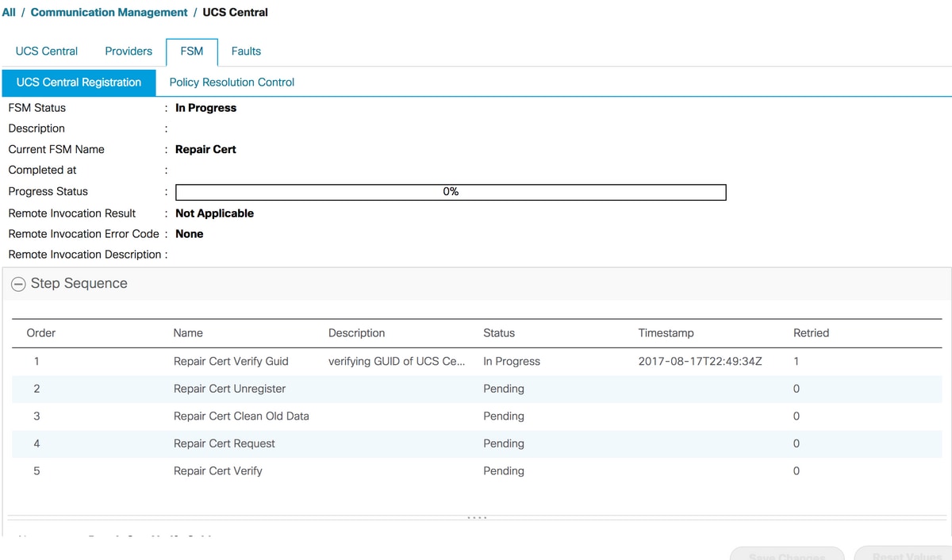Click the Progress Status bar at 0%
This screenshot has height=560, width=952.
pos(450,191)
